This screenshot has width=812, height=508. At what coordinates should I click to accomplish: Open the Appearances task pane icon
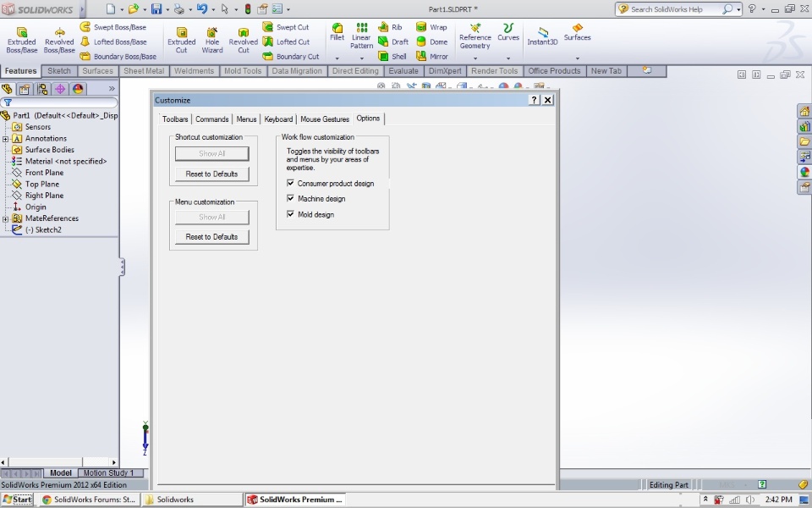click(804, 172)
